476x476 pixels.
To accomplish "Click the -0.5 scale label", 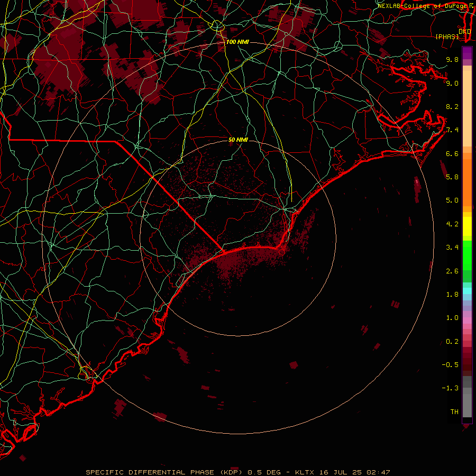I will 450,364.
